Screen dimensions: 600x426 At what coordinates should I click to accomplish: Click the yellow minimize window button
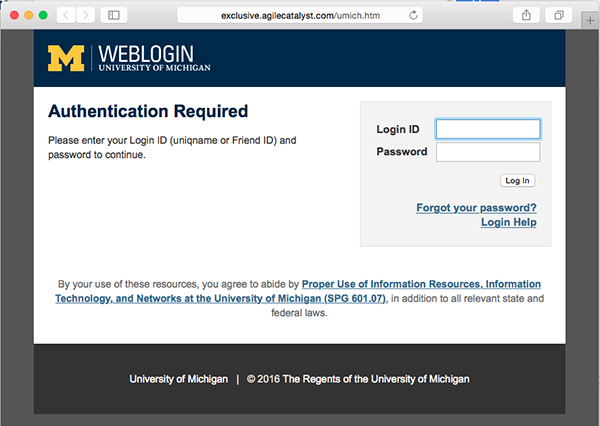pos(29,15)
